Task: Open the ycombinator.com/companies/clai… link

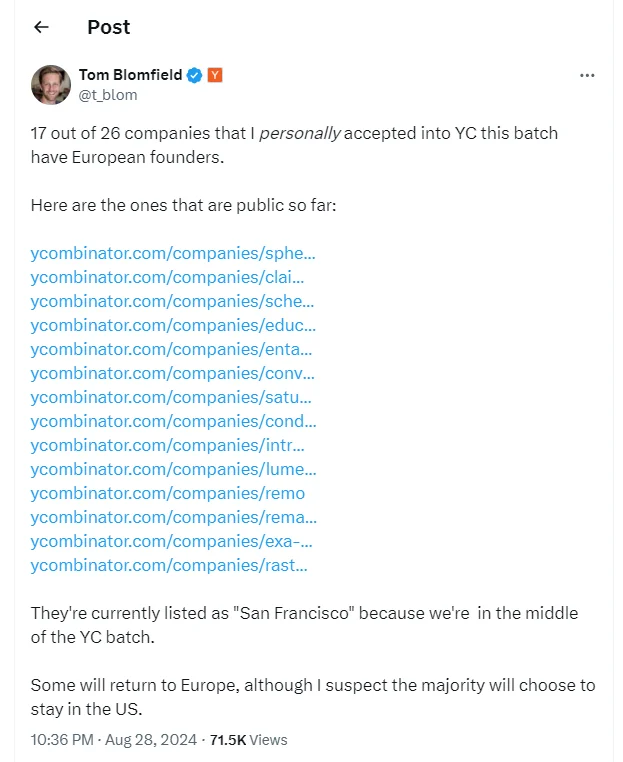Action: [167, 277]
